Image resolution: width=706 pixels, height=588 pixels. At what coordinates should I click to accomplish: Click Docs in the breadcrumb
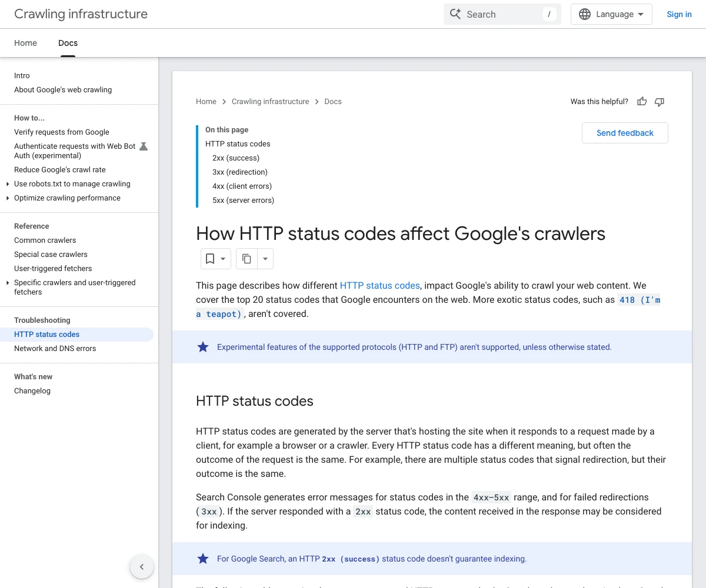click(333, 102)
